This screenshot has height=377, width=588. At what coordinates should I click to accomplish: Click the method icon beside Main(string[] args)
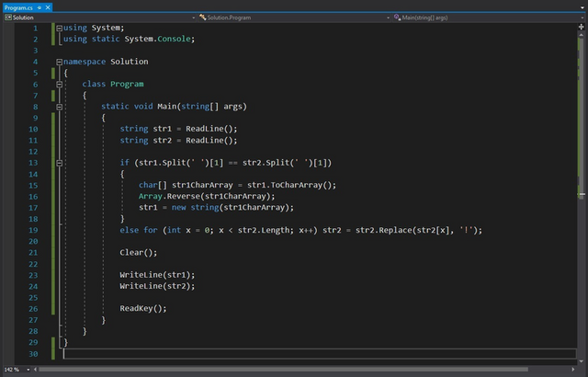coord(398,17)
